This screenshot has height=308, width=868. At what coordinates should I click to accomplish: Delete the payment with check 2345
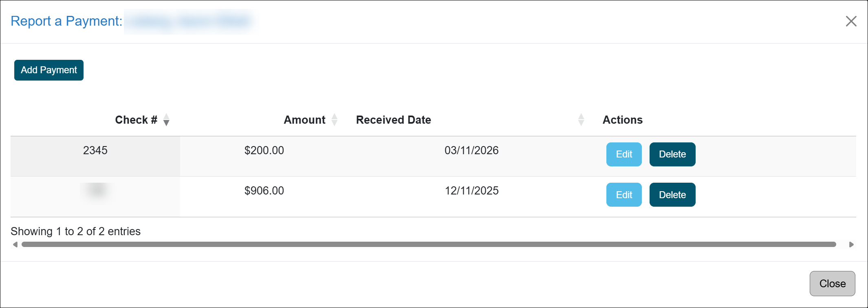coord(672,155)
